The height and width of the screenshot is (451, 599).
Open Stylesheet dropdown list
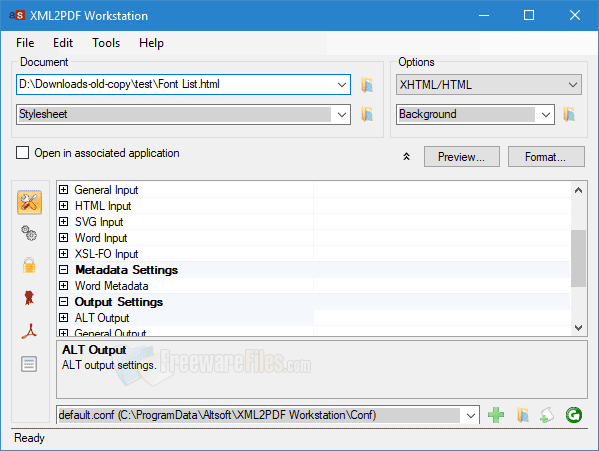[x=342, y=114]
